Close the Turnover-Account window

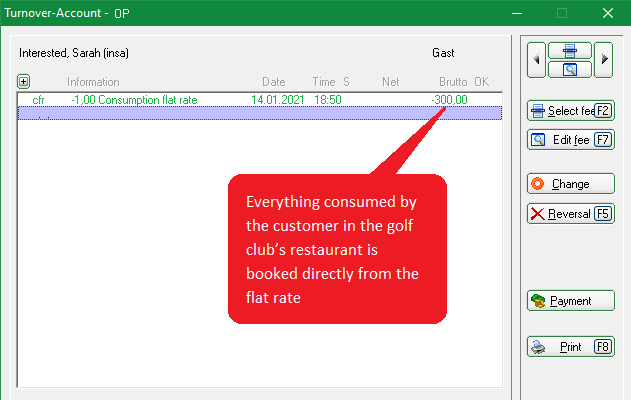608,13
